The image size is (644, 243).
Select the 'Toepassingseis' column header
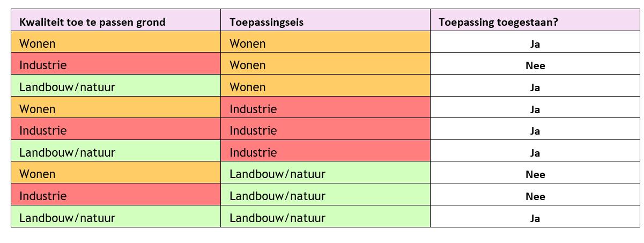[x=267, y=22]
